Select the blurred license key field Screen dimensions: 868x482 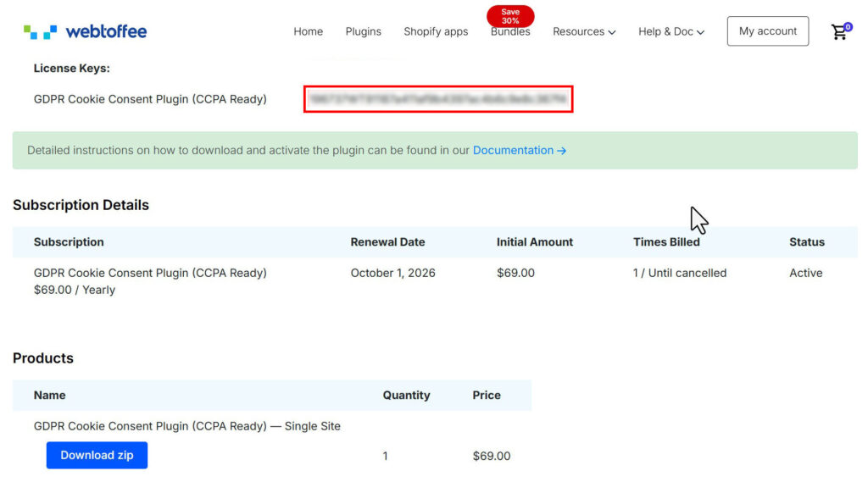pyautogui.click(x=438, y=99)
